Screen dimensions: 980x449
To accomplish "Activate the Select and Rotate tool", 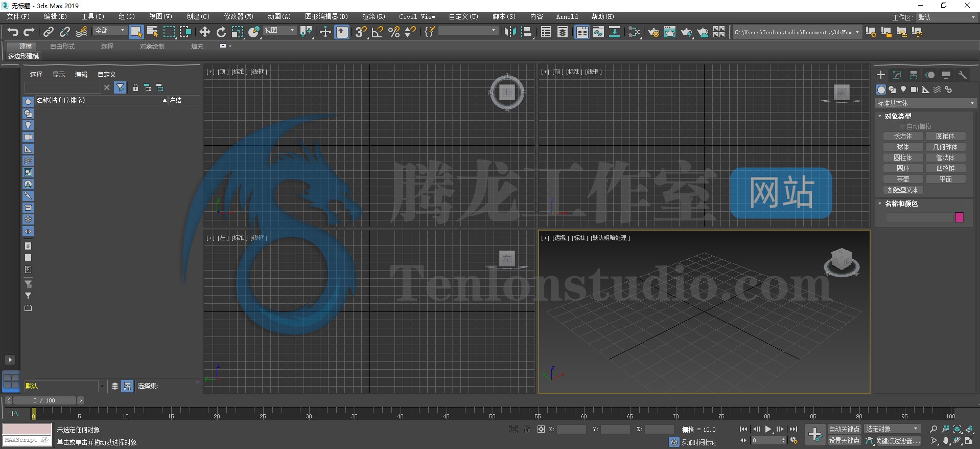I will pyautogui.click(x=221, y=32).
